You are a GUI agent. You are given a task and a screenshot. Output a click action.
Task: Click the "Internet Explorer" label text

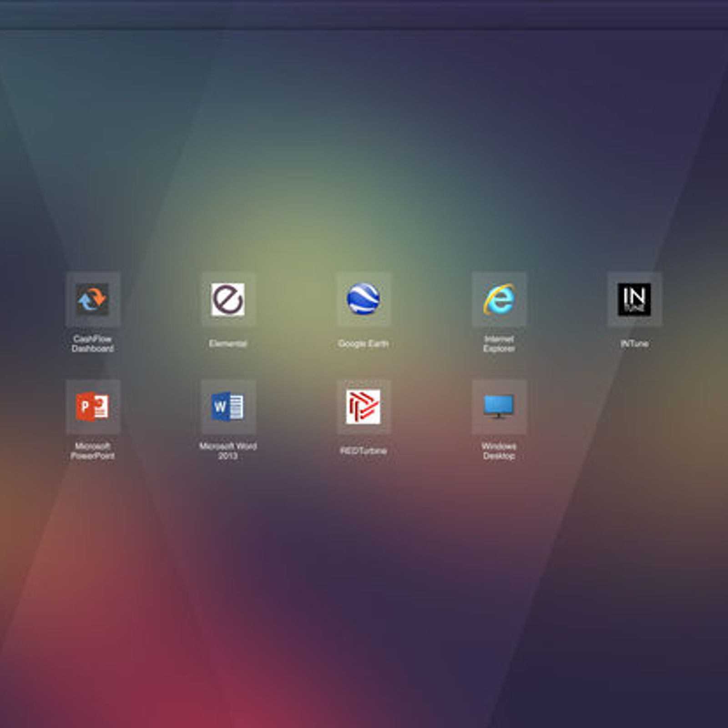click(499, 344)
